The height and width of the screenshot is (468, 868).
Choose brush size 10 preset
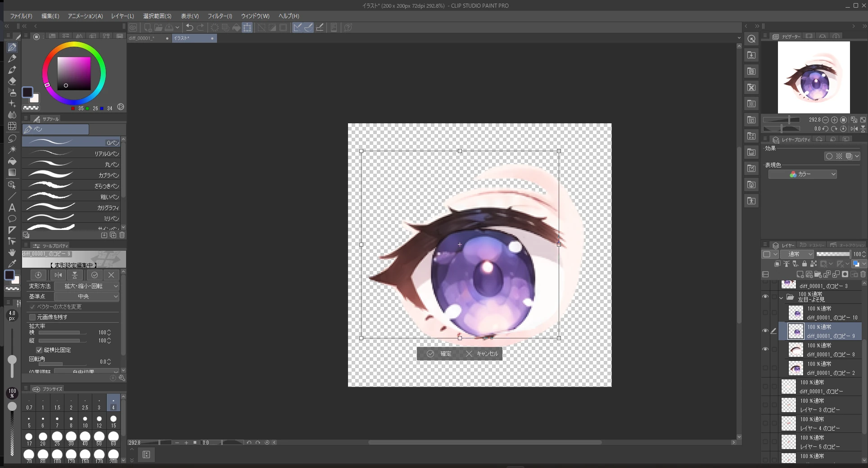pyautogui.click(x=85, y=422)
